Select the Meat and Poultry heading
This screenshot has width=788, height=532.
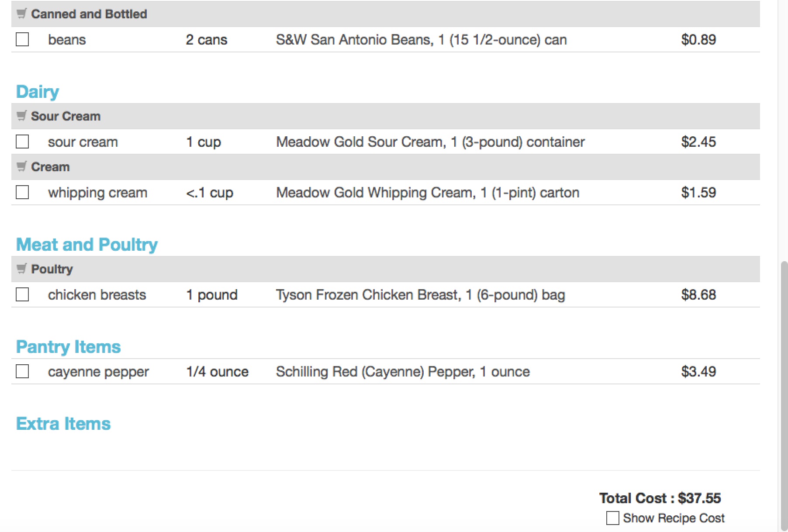pyautogui.click(x=87, y=245)
